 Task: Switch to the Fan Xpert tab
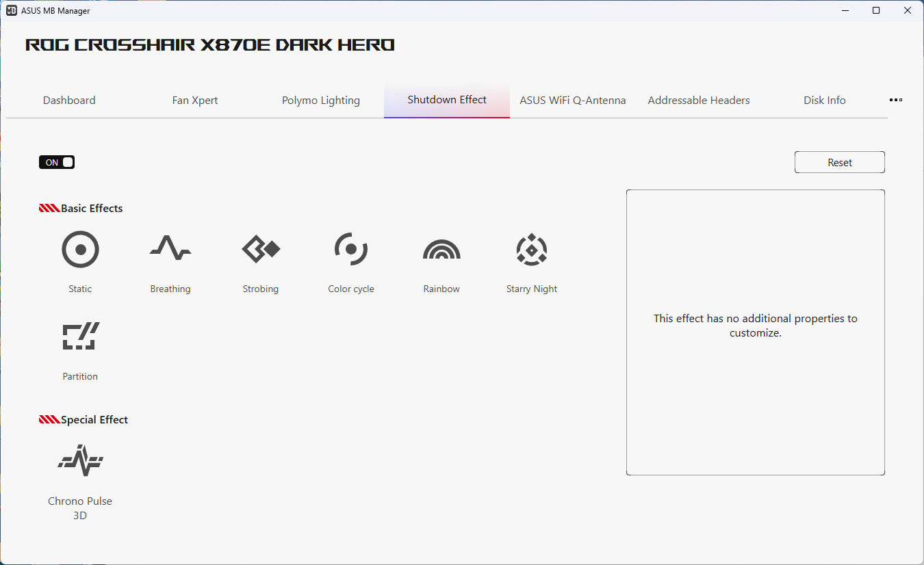pos(195,101)
